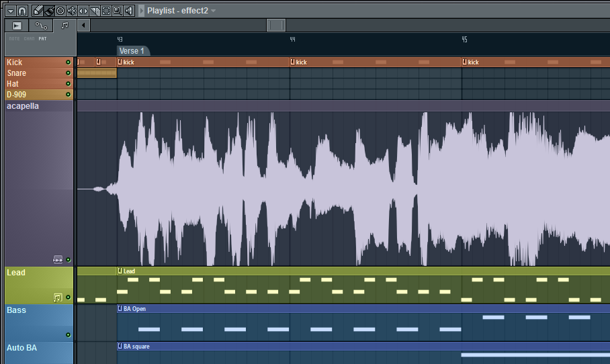Viewport: 610px width, 364px height.
Task: Choose the Zoom magnifier tool
Action: pos(118,11)
